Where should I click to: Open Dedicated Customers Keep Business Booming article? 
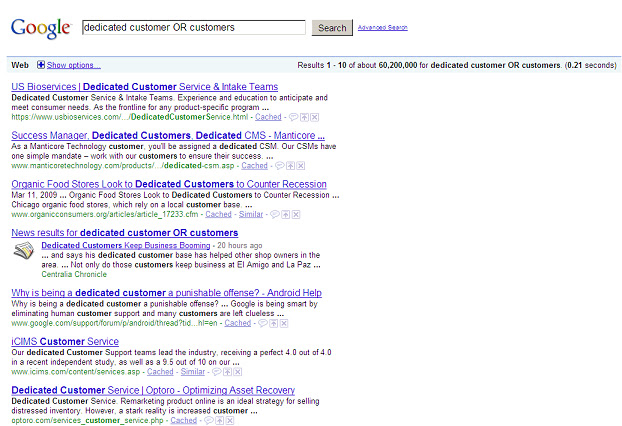(126, 246)
